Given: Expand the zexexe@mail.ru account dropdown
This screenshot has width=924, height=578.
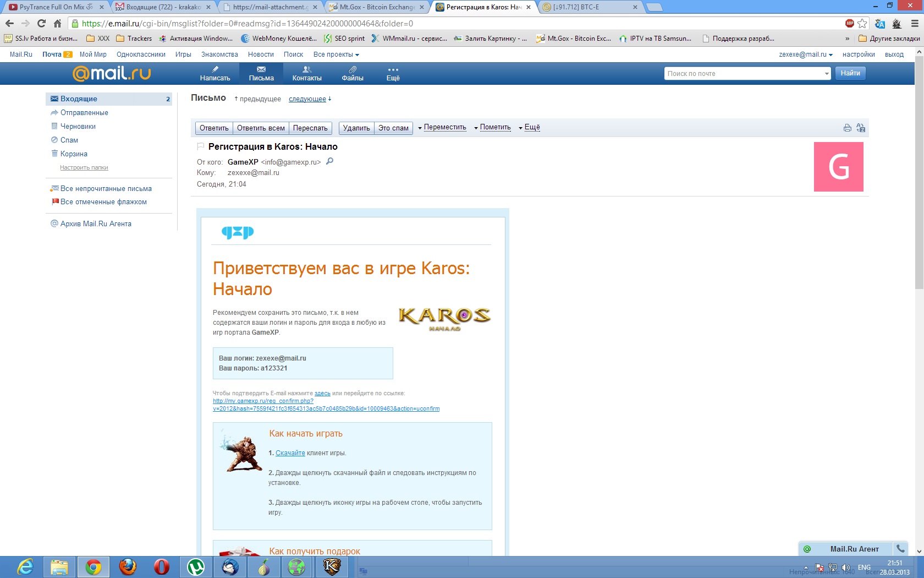Looking at the screenshot, I should (806, 54).
